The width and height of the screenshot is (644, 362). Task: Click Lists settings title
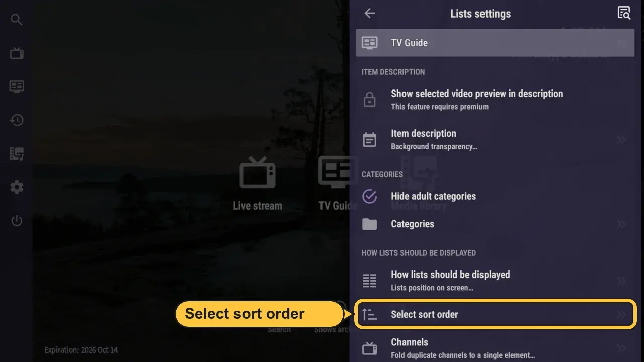pyautogui.click(x=480, y=14)
